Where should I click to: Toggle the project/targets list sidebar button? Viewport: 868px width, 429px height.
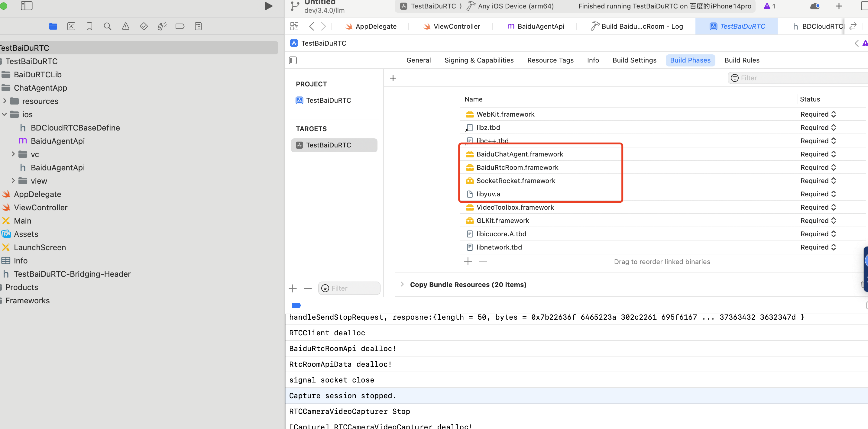click(293, 60)
